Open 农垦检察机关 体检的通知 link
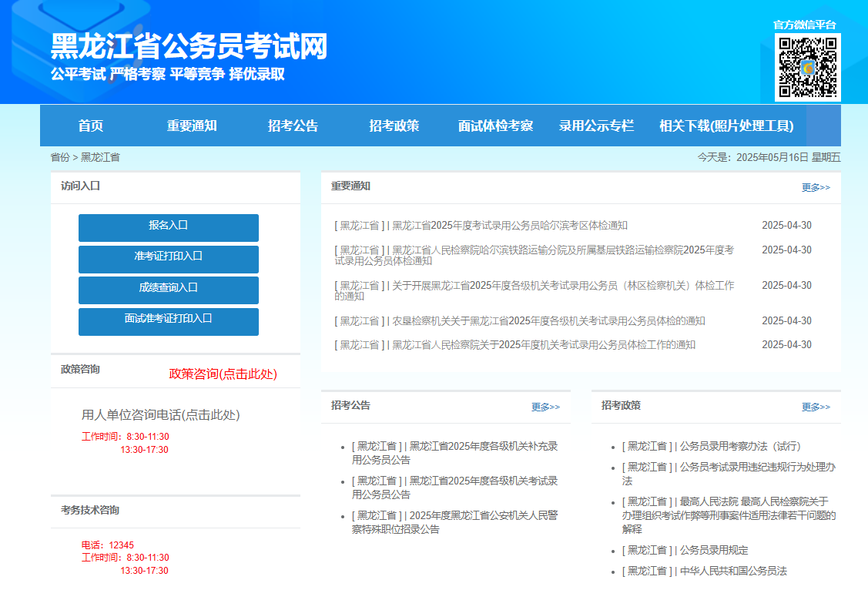Image resolution: width=868 pixels, height=590 pixels. (x=520, y=321)
